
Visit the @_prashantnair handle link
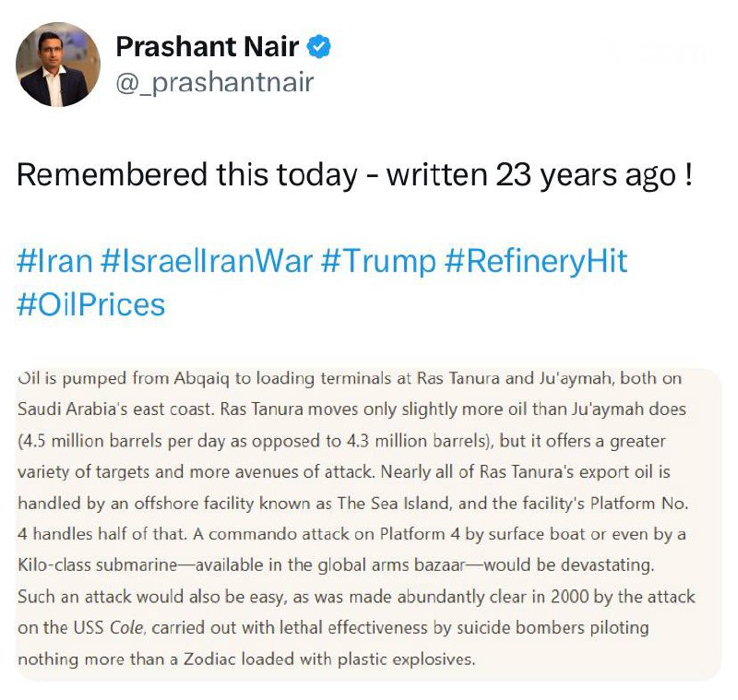click(215, 82)
